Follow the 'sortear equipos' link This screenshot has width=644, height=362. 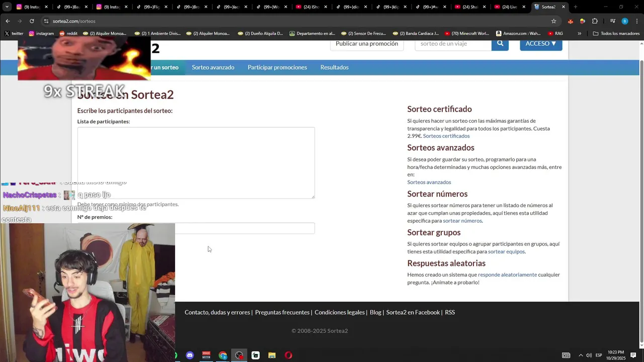coord(506,251)
